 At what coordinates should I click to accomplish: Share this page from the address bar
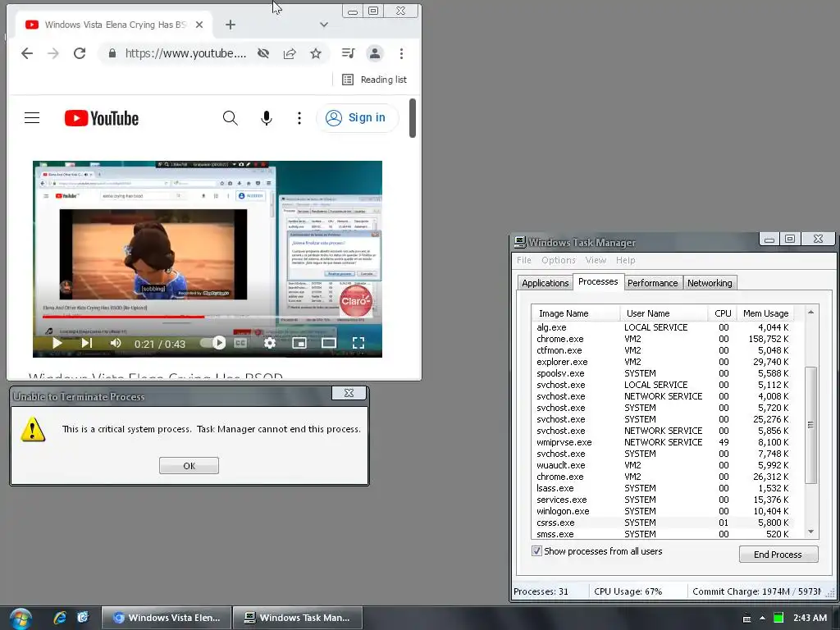click(x=290, y=53)
